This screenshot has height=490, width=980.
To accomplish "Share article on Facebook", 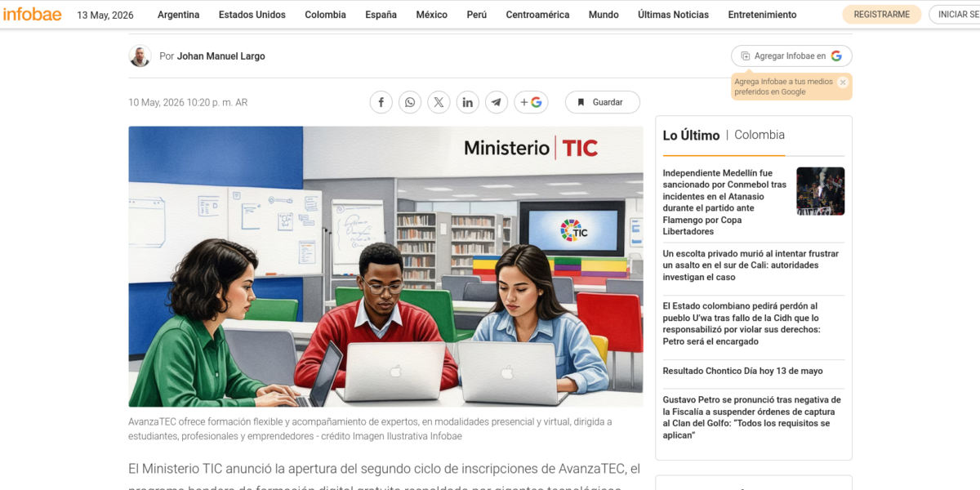I will pyautogui.click(x=381, y=102).
